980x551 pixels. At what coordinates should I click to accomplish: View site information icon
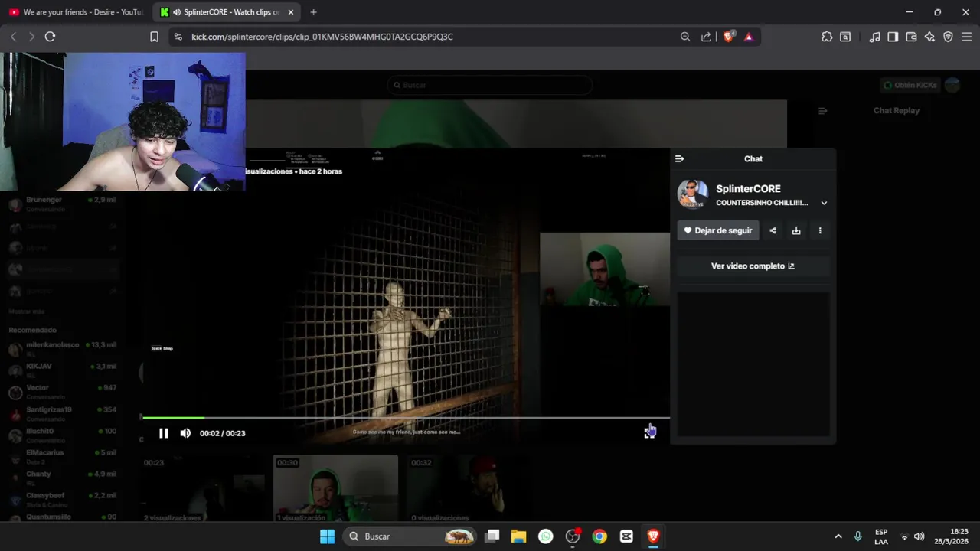point(178,37)
